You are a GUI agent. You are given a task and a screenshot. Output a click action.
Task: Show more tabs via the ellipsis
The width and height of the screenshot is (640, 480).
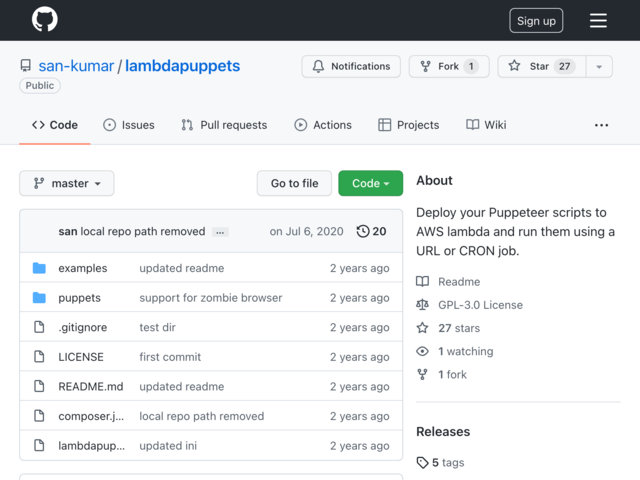[x=601, y=125]
